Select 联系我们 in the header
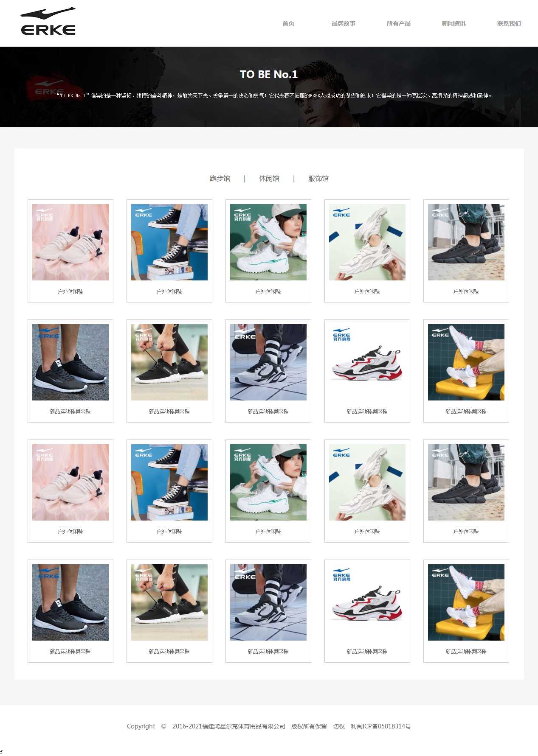The height and width of the screenshot is (756, 538). click(509, 23)
